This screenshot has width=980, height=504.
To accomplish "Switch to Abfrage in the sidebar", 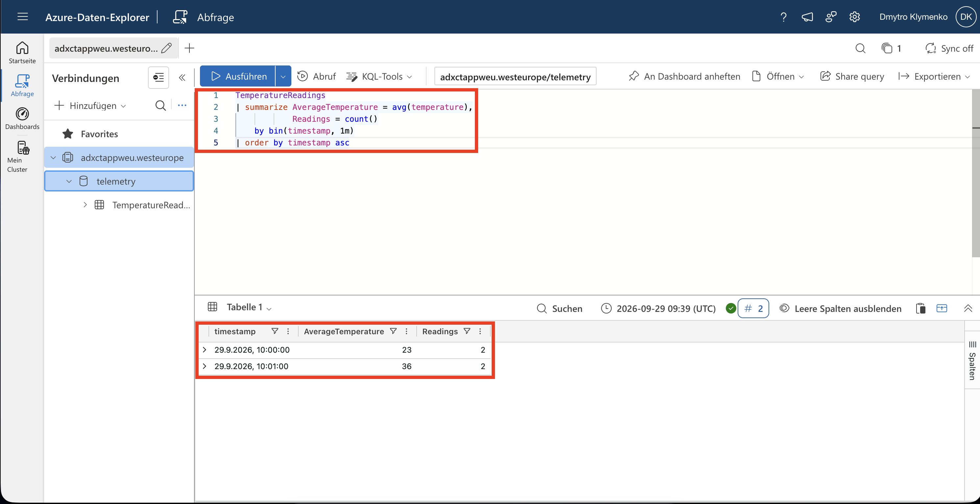I will (x=22, y=86).
